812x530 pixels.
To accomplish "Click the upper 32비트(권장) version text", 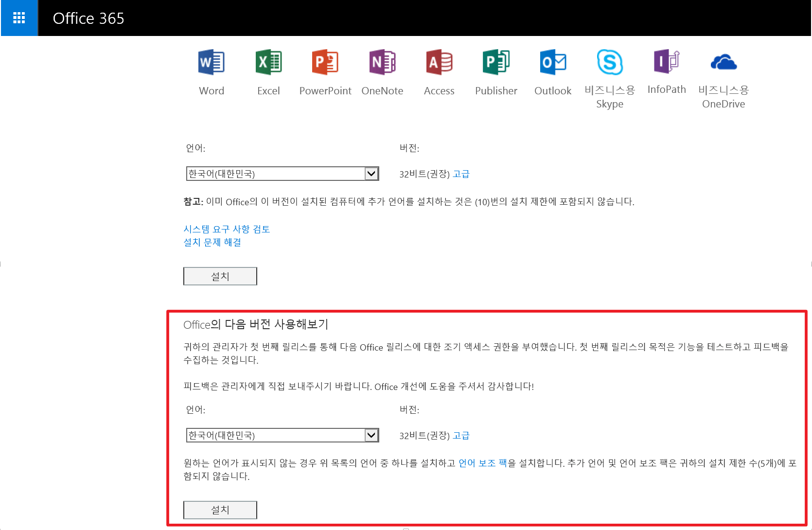I will (424, 174).
